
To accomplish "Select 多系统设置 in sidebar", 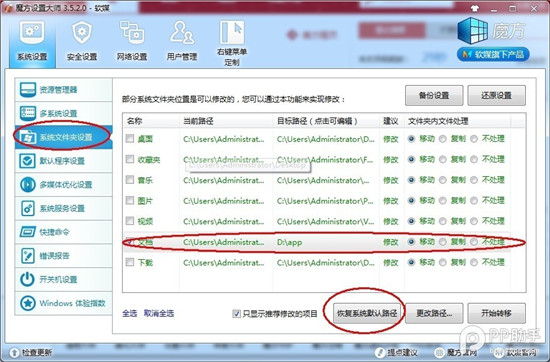I will (x=63, y=113).
